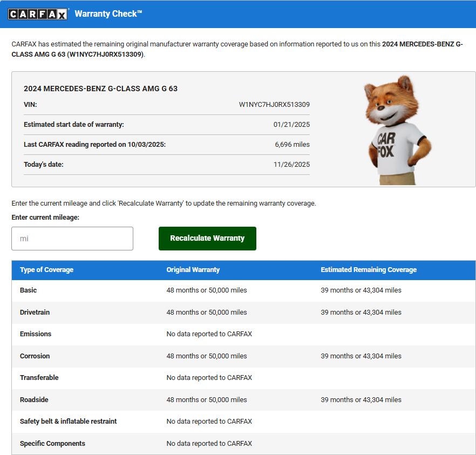Select the Original Warranty column header
Viewport: 476px width, 455px height.
click(x=193, y=270)
